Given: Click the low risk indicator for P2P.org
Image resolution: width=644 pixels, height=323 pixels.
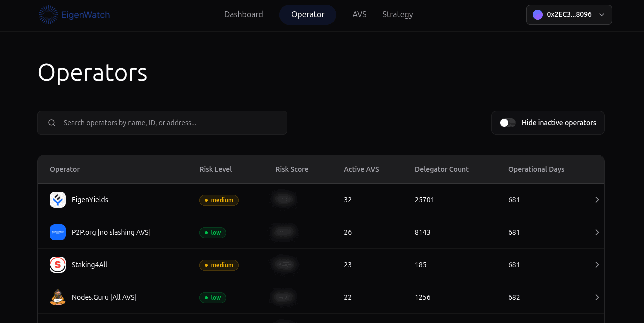Looking at the screenshot, I should click(x=213, y=232).
